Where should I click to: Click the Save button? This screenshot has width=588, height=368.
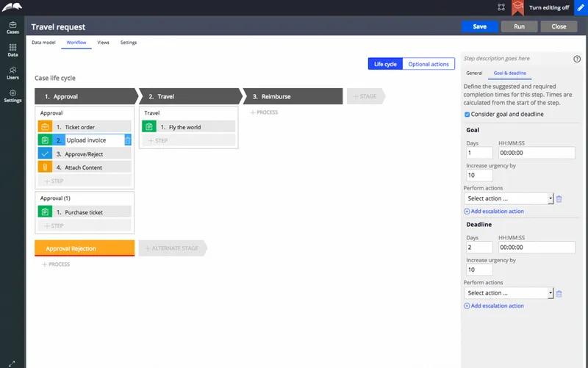480,26
